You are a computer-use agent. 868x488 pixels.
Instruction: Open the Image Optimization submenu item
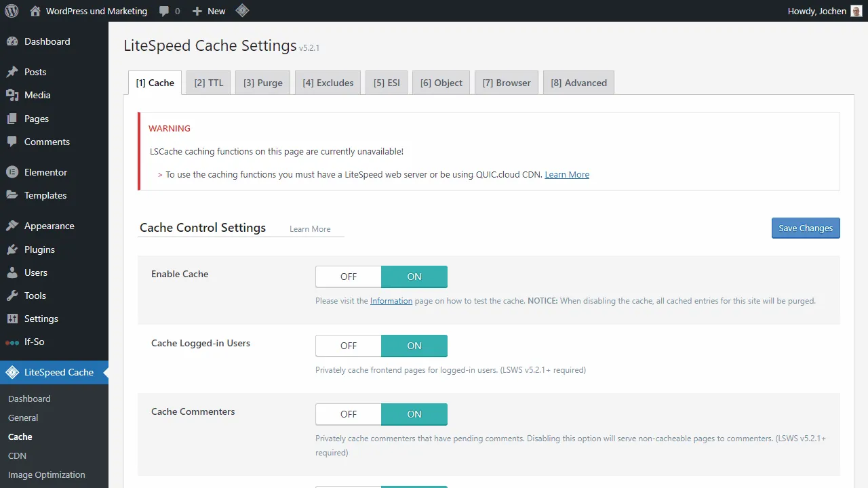[47, 474]
